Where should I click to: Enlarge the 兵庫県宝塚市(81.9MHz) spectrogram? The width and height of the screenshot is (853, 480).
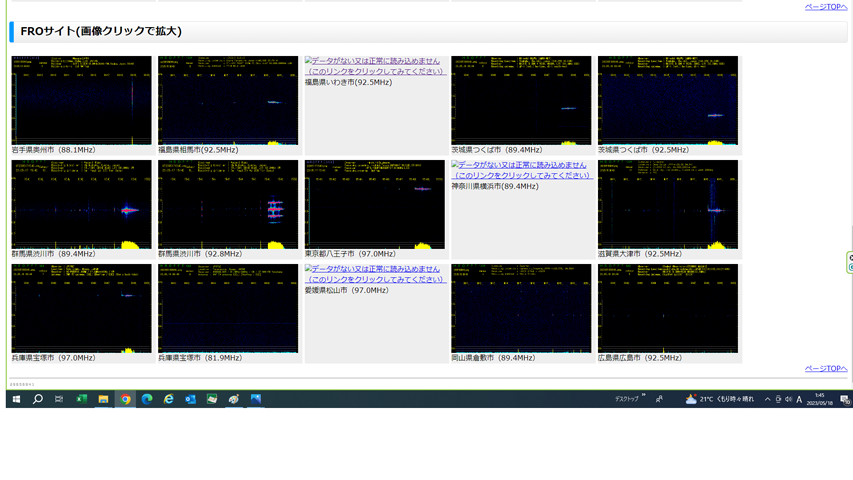coord(228,309)
